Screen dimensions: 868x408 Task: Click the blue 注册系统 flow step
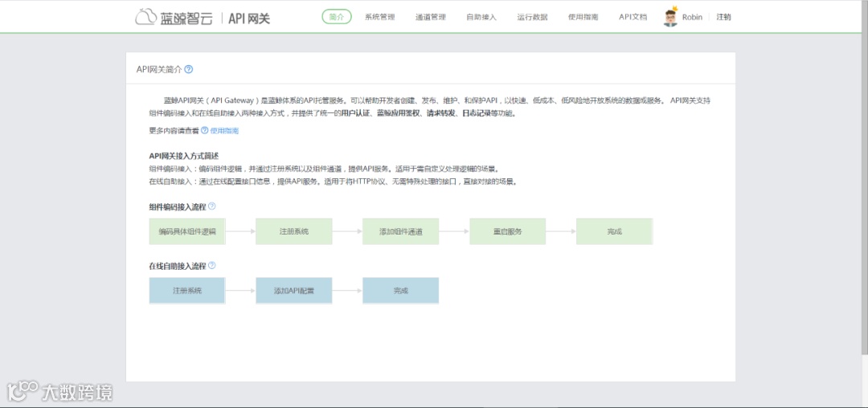coord(187,290)
